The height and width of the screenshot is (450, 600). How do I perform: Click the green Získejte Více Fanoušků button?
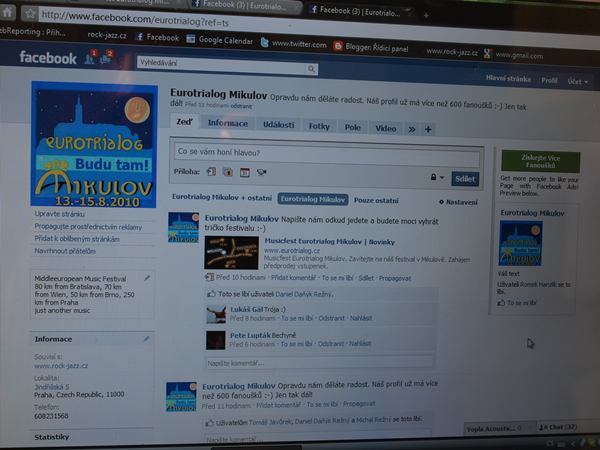[540, 161]
